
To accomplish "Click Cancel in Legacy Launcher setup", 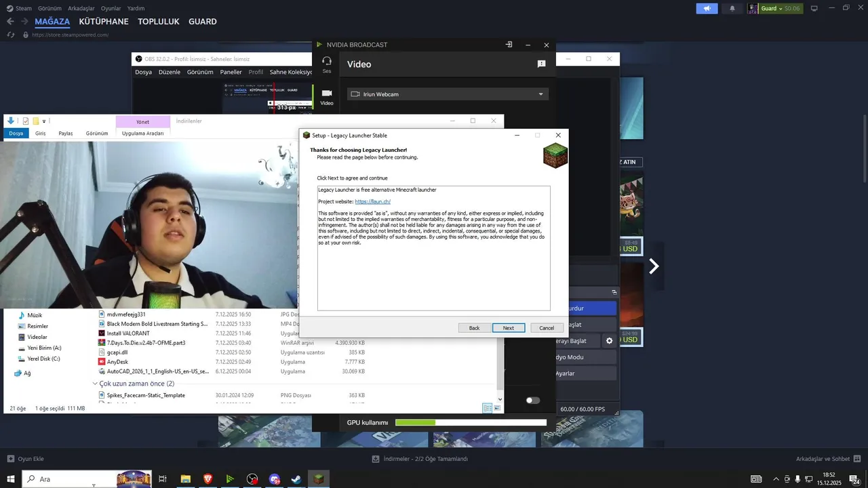I will 547,327.
